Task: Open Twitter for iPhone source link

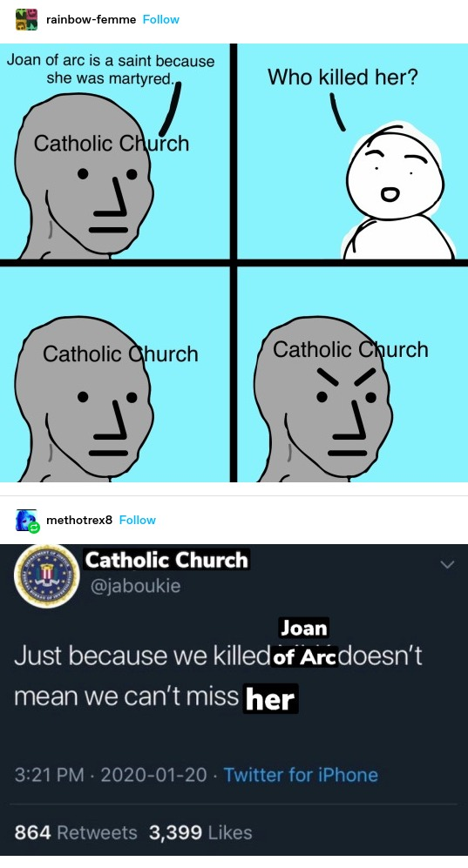Action: [300, 775]
